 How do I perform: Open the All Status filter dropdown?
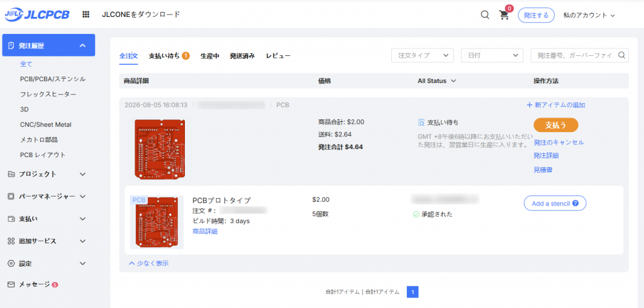pos(437,81)
